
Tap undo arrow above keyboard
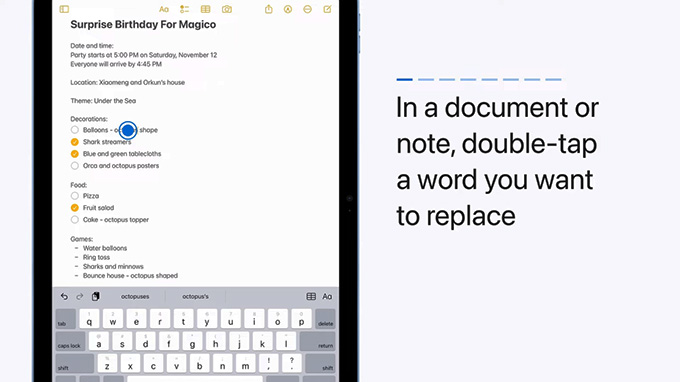64,297
